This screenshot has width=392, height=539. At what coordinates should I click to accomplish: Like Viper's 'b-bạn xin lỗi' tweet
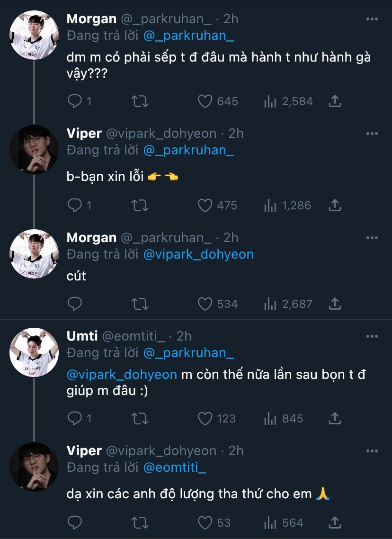click(205, 206)
